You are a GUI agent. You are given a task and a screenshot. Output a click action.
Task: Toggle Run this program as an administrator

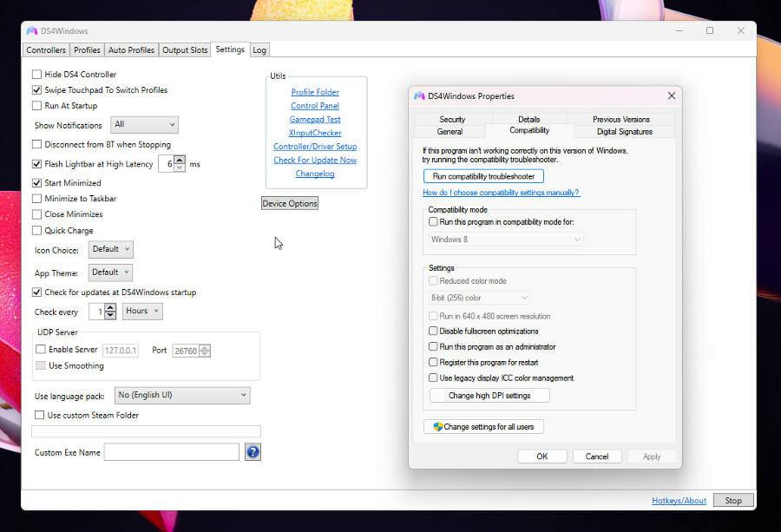coord(434,347)
